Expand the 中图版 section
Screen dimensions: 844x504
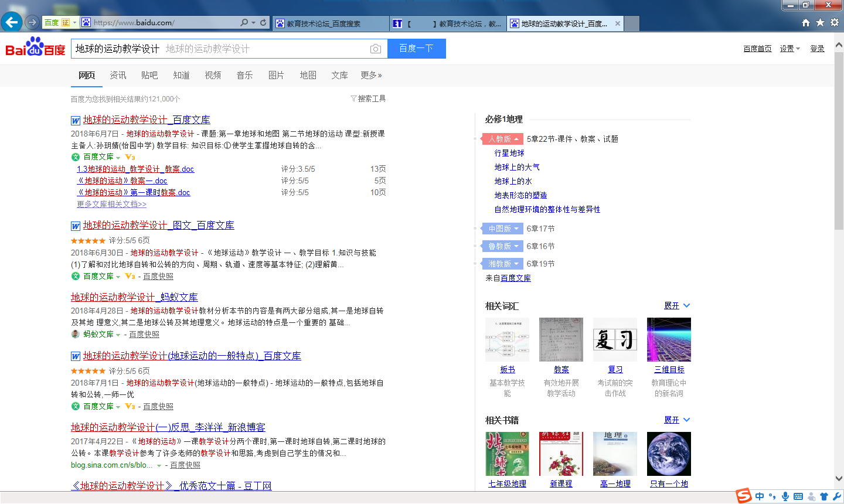[502, 229]
